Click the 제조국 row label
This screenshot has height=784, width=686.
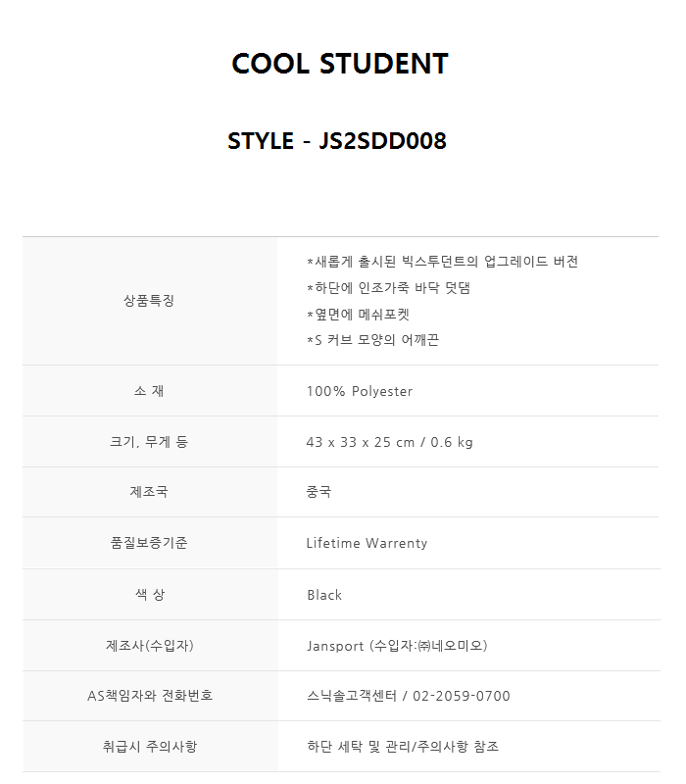coord(149,492)
